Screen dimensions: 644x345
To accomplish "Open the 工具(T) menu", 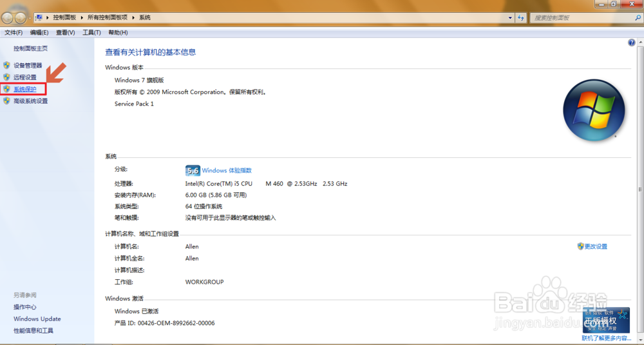I will click(x=91, y=32).
